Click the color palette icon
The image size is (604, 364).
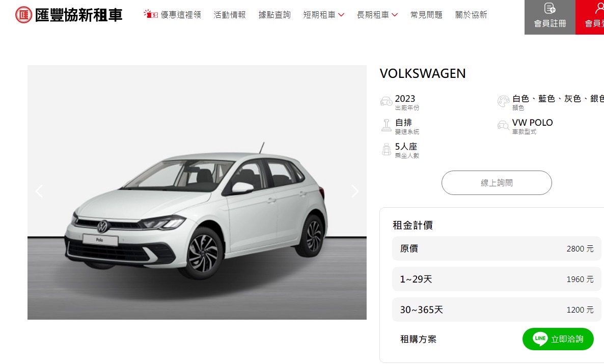pyautogui.click(x=504, y=101)
